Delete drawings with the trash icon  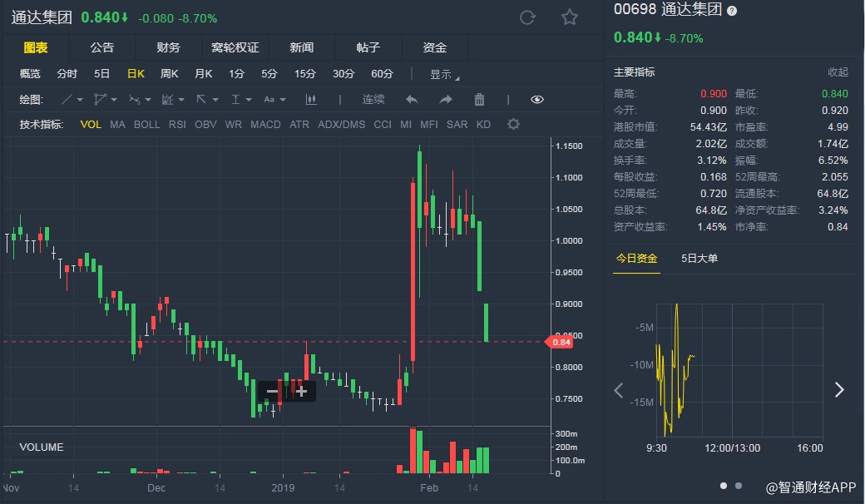[x=479, y=100]
